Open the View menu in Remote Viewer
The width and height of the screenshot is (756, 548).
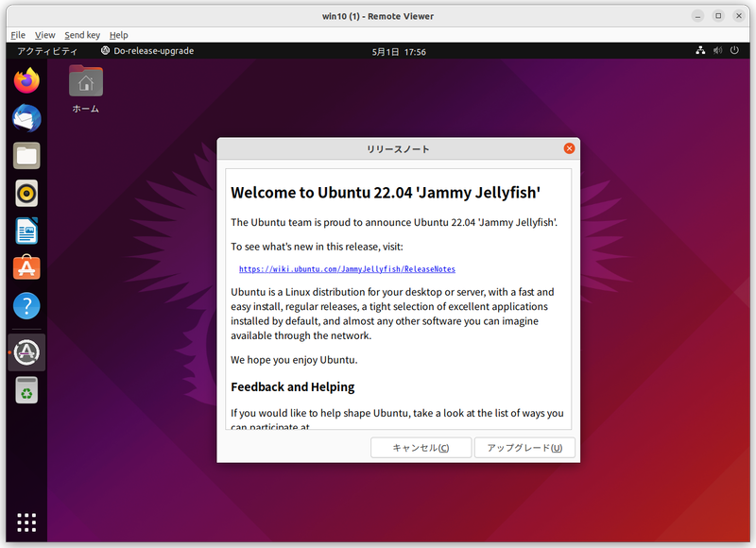point(44,35)
